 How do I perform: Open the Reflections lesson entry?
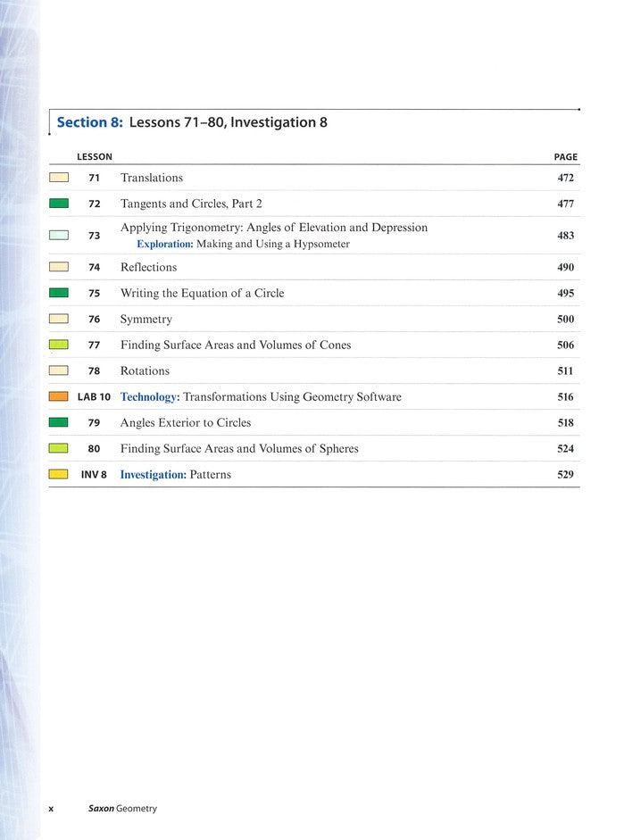tap(148, 267)
